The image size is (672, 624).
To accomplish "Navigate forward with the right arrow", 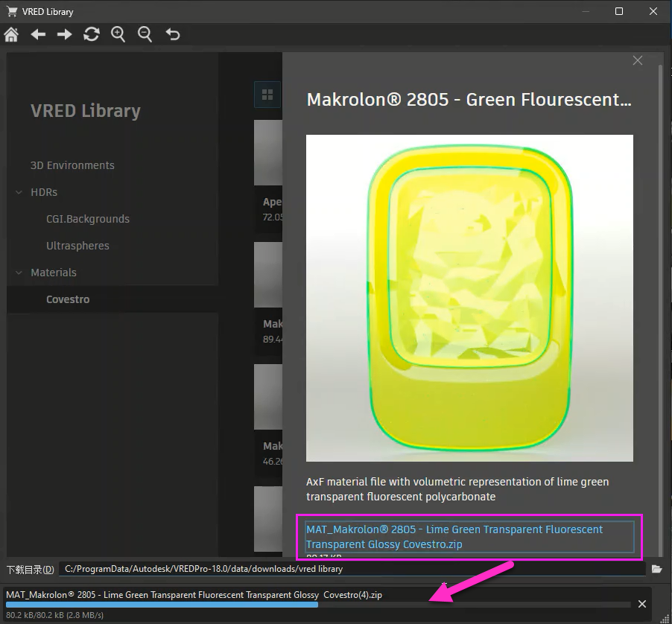I will 65,34.
